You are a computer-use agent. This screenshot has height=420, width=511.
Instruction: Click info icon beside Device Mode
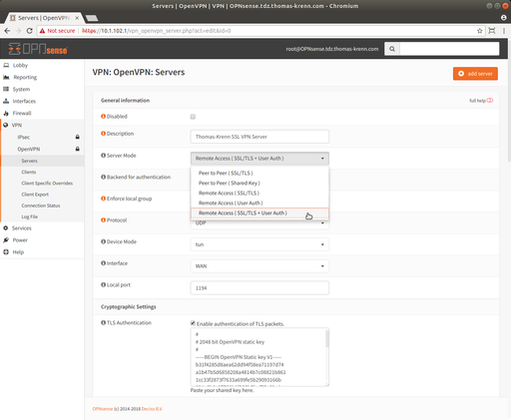point(103,241)
